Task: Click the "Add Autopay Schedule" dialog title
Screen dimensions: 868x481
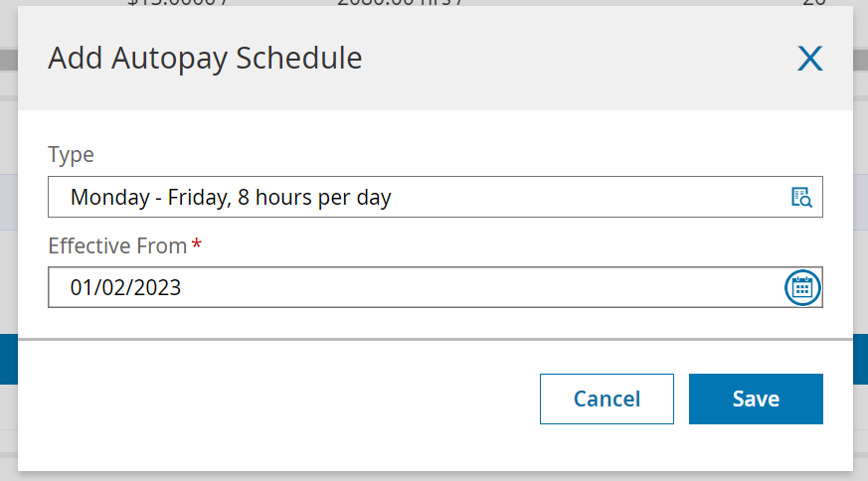Action: (205, 59)
